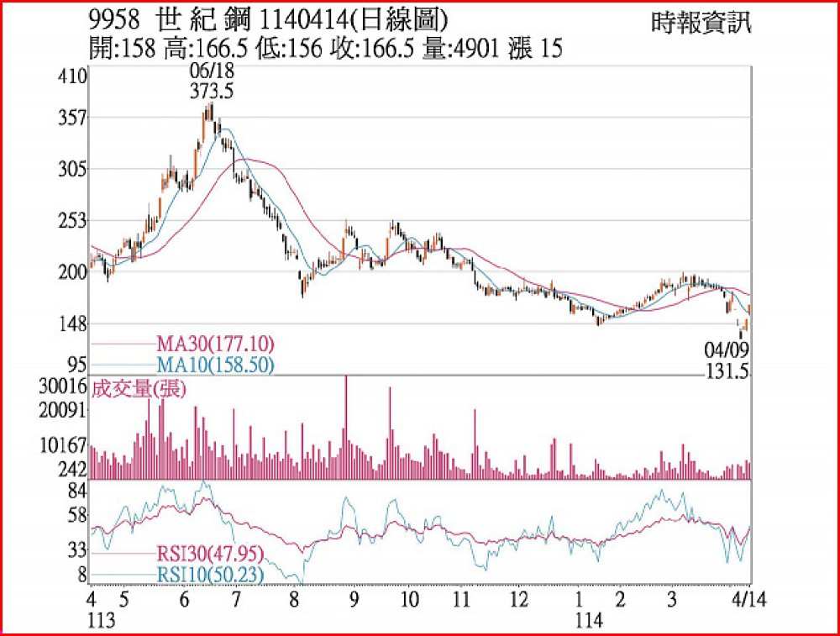Click the blue line sample beside RSI10 legend
Image resolution: width=840 pixels, height=636 pixels.
pyautogui.click(x=123, y=576)
